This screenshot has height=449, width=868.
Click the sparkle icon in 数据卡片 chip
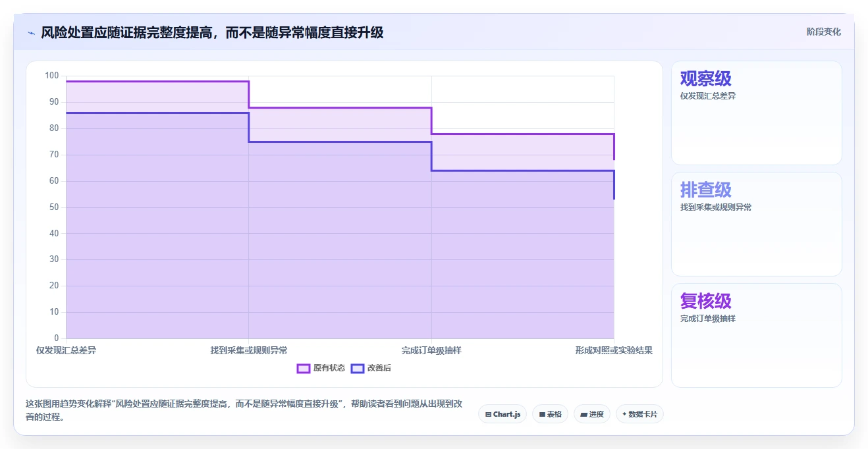click(624, 414)
